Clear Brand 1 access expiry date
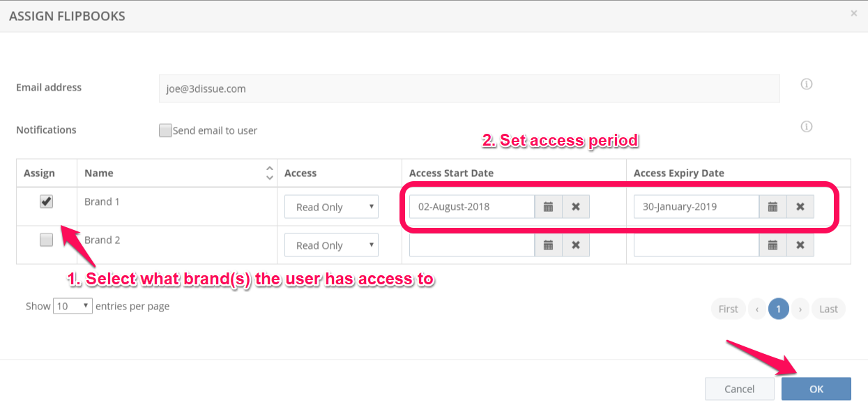868x416 pixels. (x=800, y=207)
